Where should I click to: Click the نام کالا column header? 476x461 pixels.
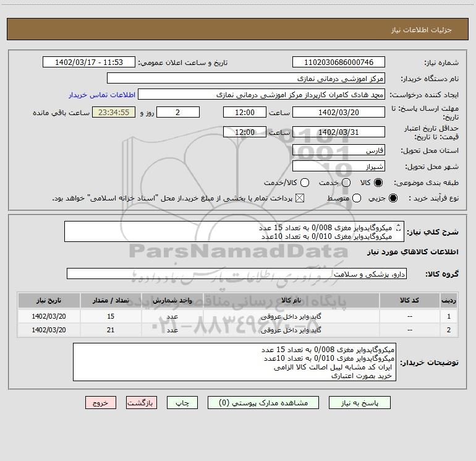pos(291,301)
